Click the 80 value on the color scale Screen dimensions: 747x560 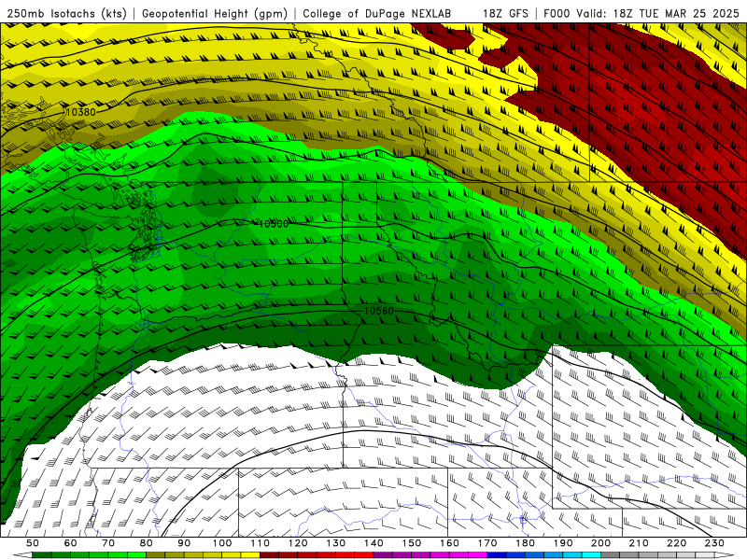[147, 543]
